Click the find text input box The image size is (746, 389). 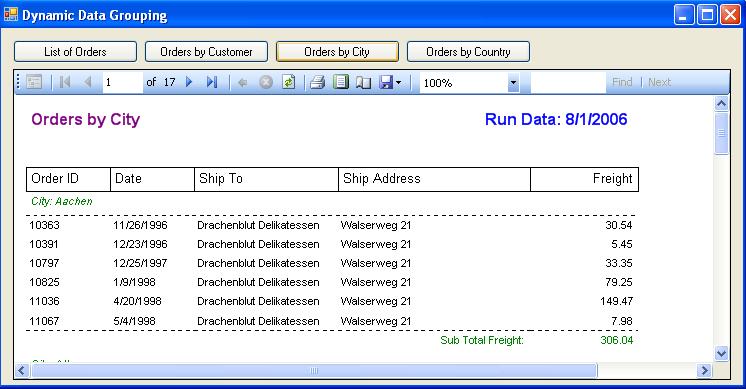click(568, 83)
